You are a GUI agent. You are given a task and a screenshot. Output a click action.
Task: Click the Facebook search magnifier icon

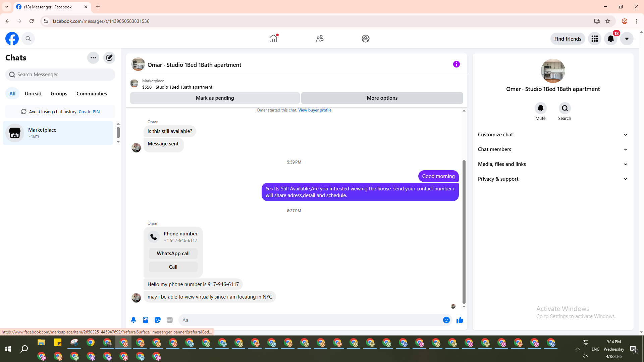[x=28, y=39]
